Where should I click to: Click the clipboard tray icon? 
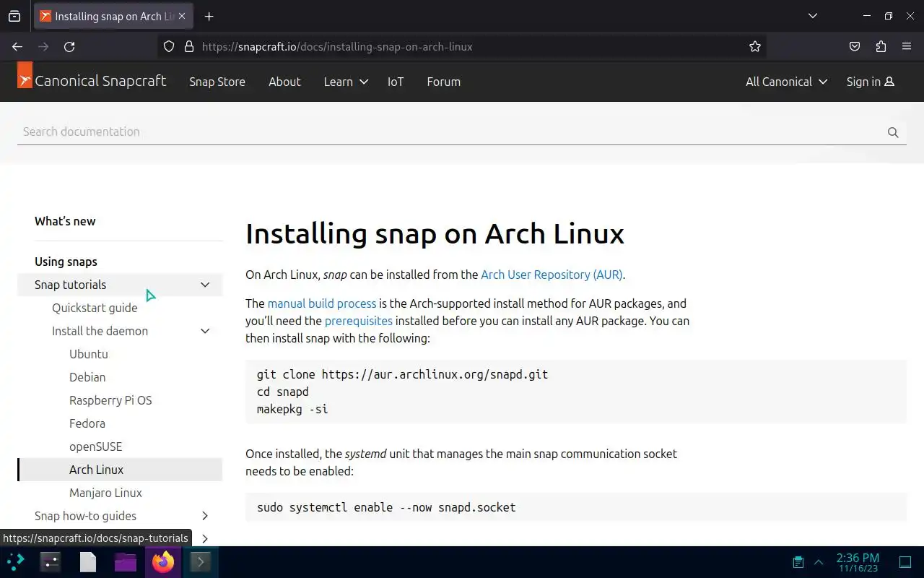[798, 561]
